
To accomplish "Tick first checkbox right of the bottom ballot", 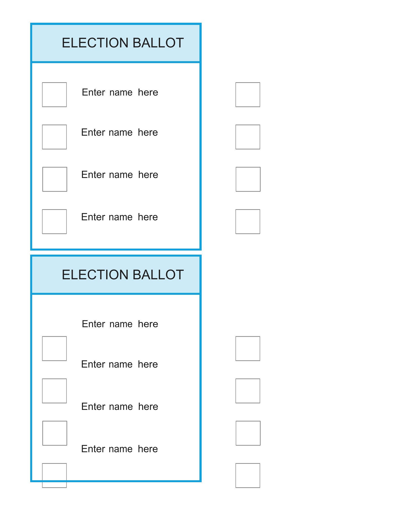I will (x=248, y=348).
